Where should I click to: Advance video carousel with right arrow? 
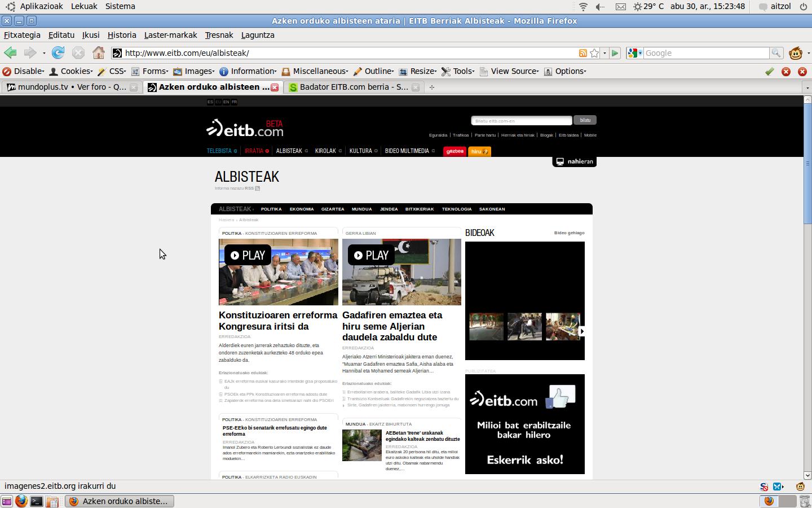(582, 331)
